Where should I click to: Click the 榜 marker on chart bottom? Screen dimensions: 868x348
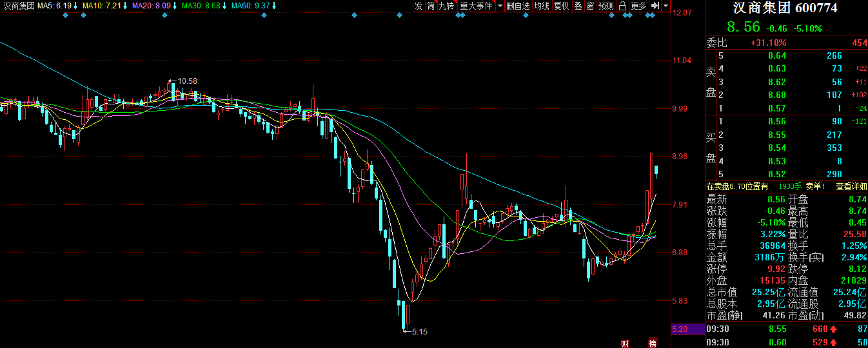(x=653, y=343)
